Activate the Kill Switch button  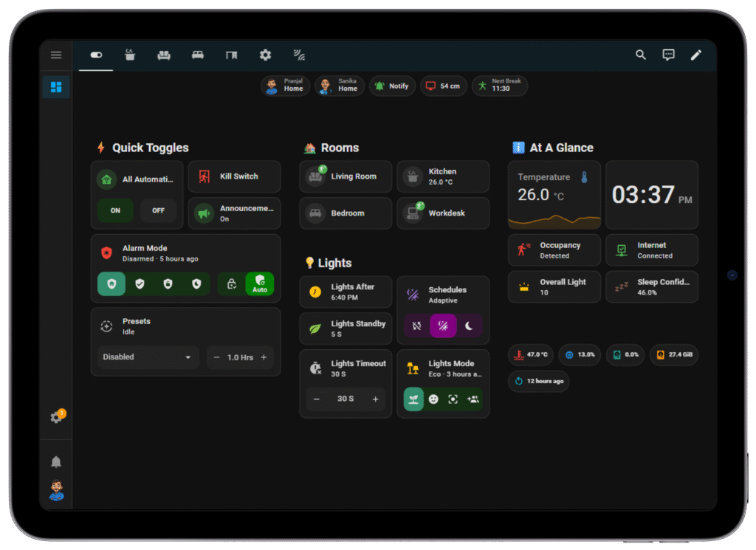point(234,176)
